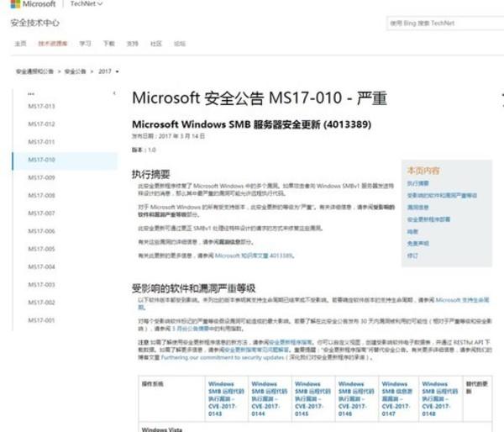Viewport: 504px width, 432px height.
Task: Open the 3 月份公告摘要 link
Action: pyautogui.click(x=191, y=329)
